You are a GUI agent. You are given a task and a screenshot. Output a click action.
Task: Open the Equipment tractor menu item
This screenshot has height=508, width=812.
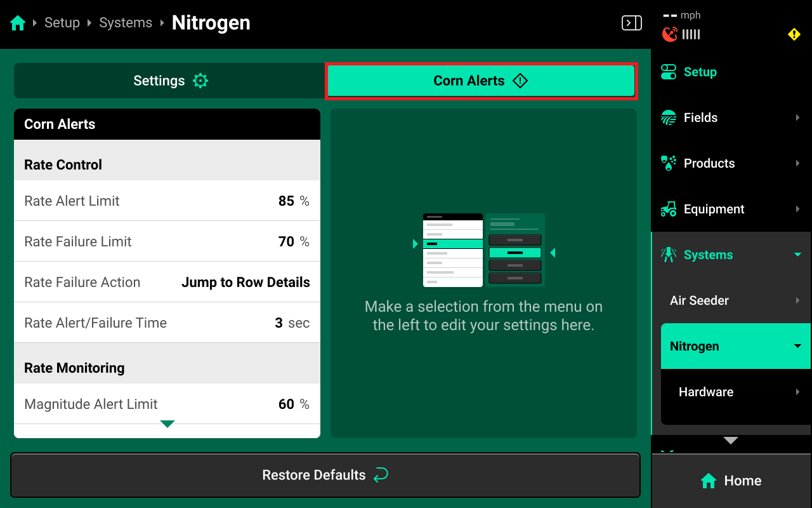[x=714, y=209]
